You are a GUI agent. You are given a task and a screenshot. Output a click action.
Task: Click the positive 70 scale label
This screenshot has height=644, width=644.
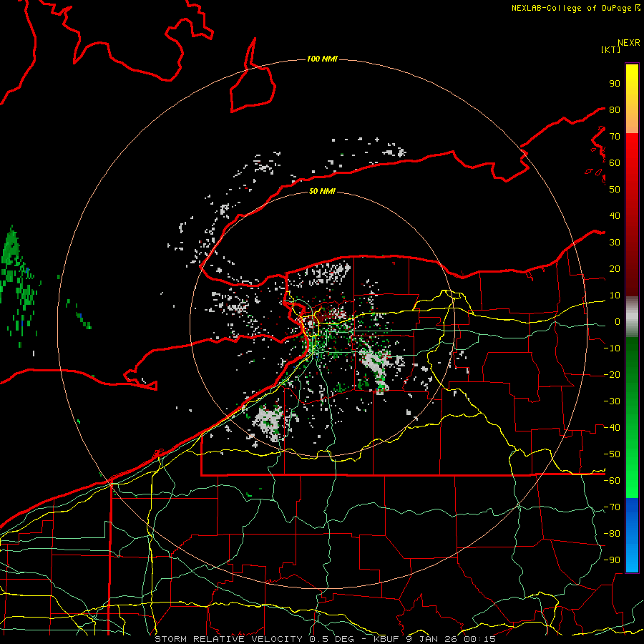point(615,137)
